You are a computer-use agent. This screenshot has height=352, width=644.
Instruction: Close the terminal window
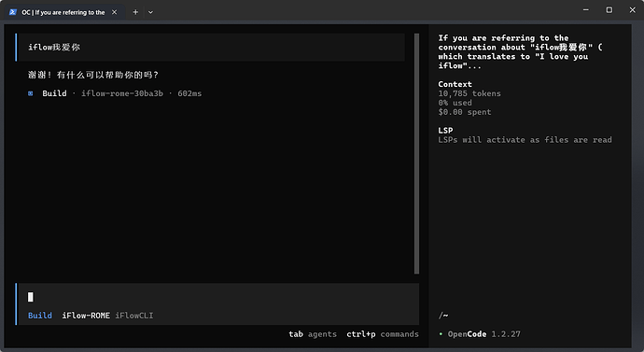[633, 10]
